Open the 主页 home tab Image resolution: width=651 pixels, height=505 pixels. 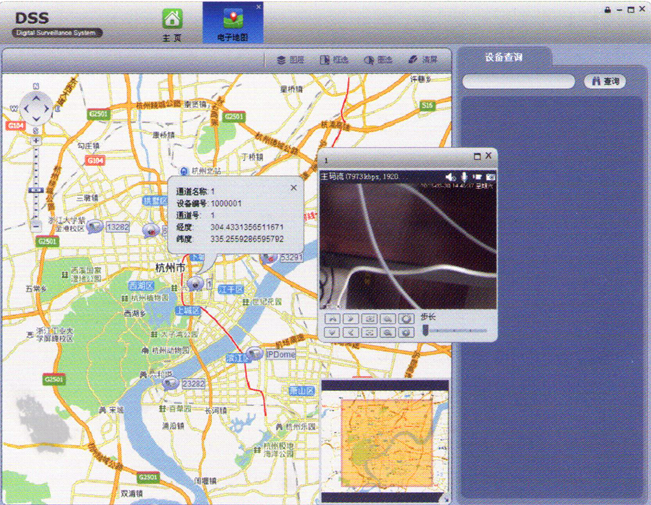click(172, 25)
